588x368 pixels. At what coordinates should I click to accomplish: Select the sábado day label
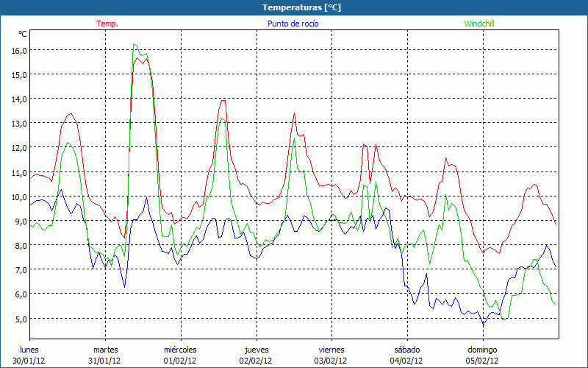[x=406, y=350]
